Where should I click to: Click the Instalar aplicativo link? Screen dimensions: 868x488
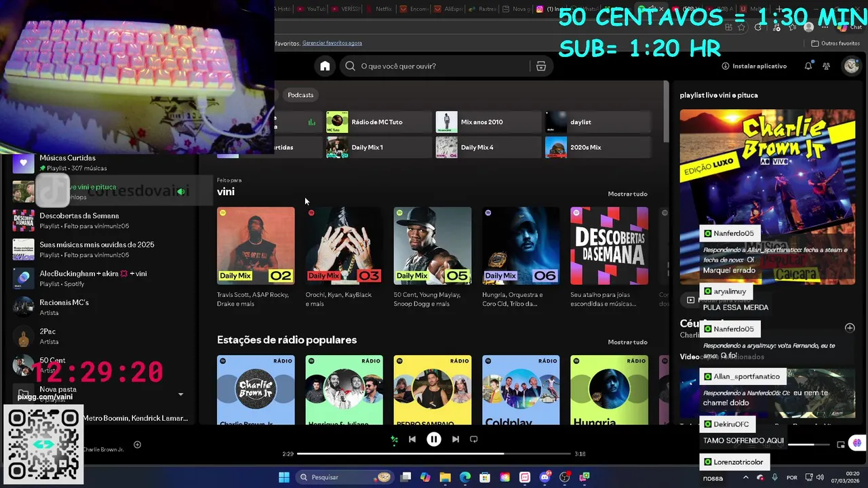click(754, 66)
